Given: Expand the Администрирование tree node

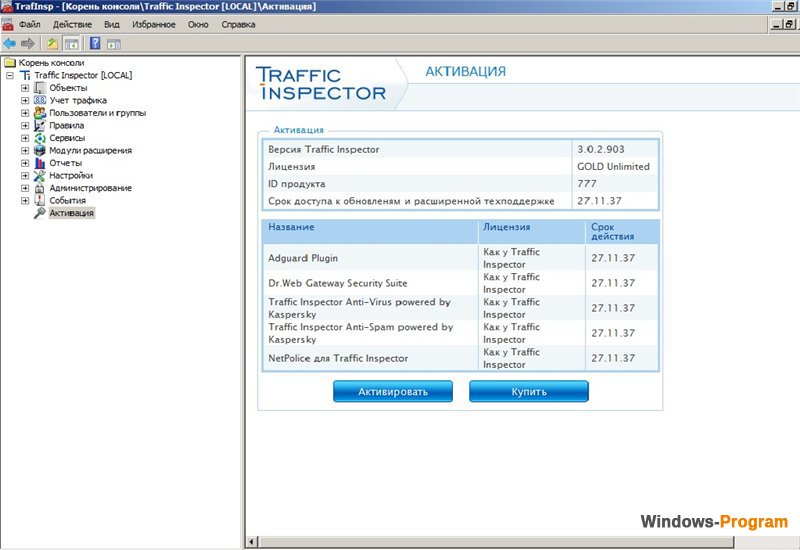Looking at the screenshot, I should [x=24, y=188].
